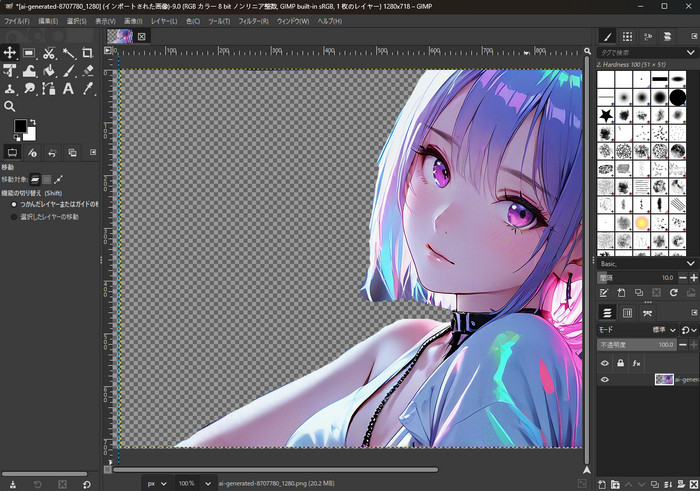Switch to the Channels tab
700x491 pixels.
click(x=627, y=313)
